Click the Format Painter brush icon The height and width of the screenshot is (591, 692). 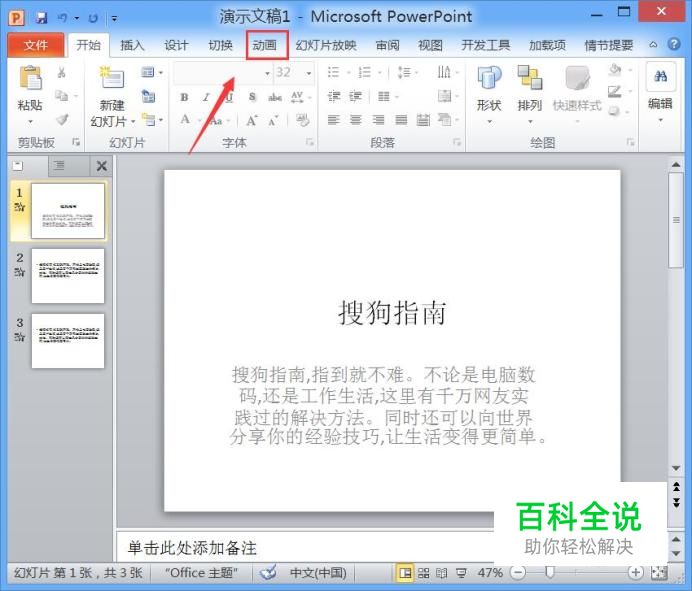click(62, 119)
